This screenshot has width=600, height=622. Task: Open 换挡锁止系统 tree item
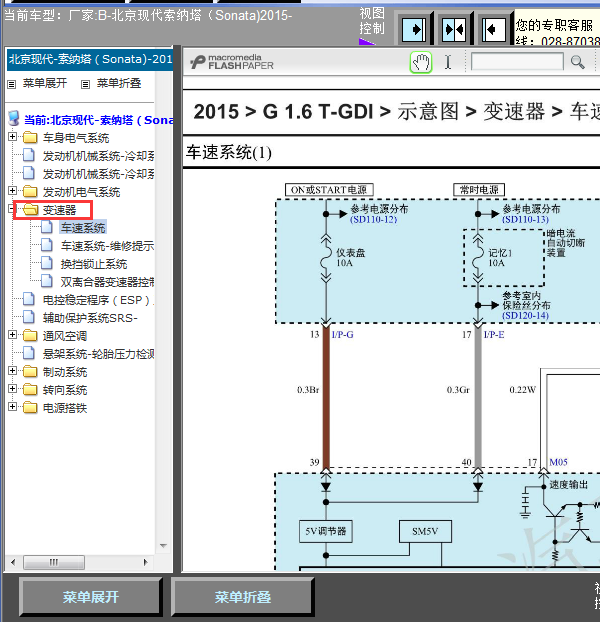(x=94, y=264)
